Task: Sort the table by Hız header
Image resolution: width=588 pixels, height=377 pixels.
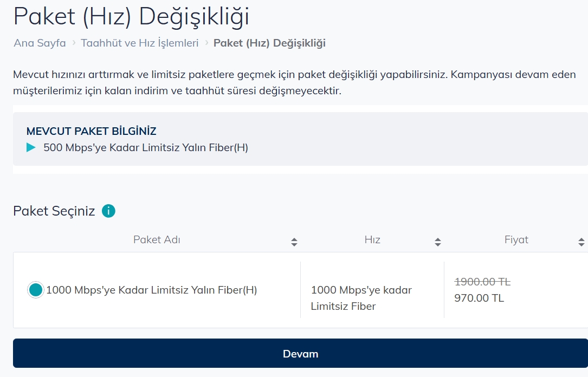Action: point(372,240)
